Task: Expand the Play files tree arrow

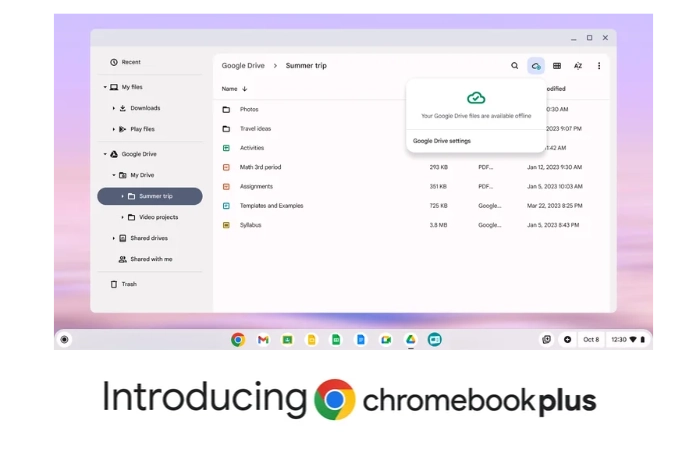Action: pyautogui.click(x=113, y=129)
